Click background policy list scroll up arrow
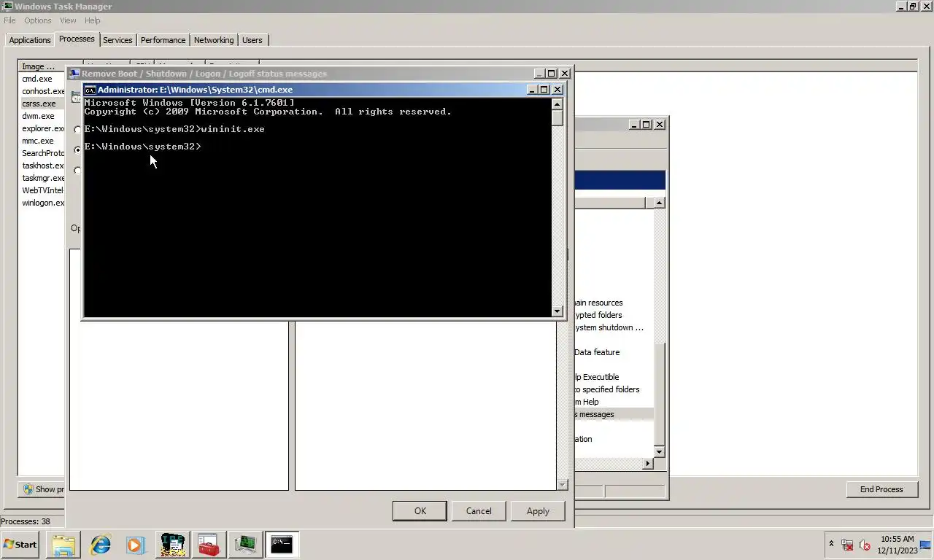This screenshot has height=560, width=934. click(x=659, y=203)
